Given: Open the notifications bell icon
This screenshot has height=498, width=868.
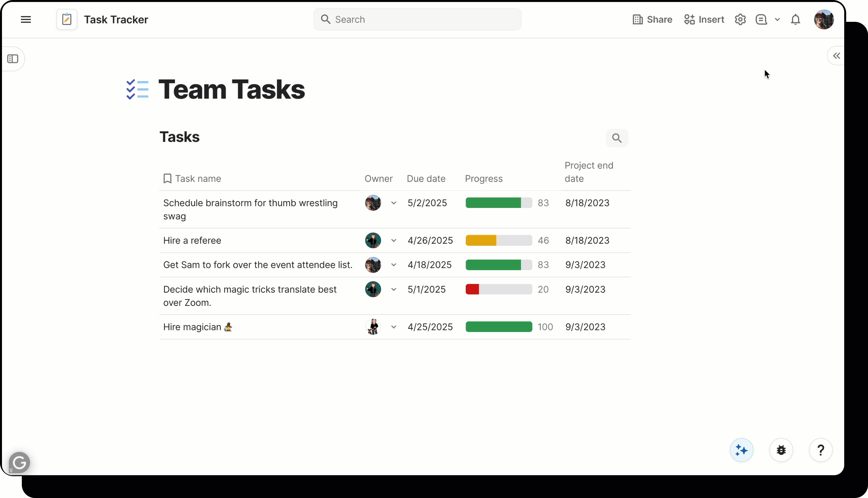Looking at the screenshot, I should (x=796, y=20).
